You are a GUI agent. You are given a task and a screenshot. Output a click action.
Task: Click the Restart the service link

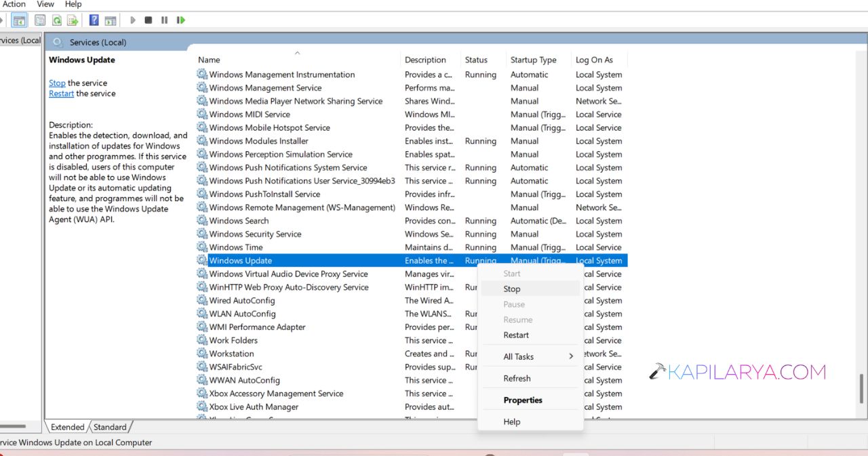coord(61,94)
